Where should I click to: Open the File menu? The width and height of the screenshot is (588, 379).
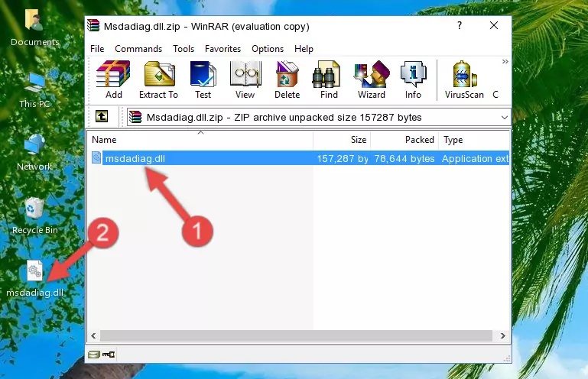coord(97,49)
